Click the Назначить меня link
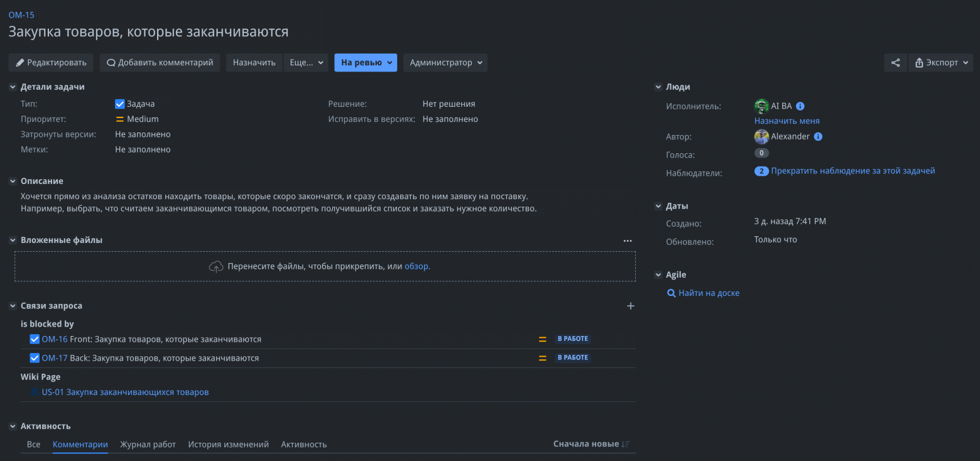The image size is (980, 461). (x=787, y=121)
